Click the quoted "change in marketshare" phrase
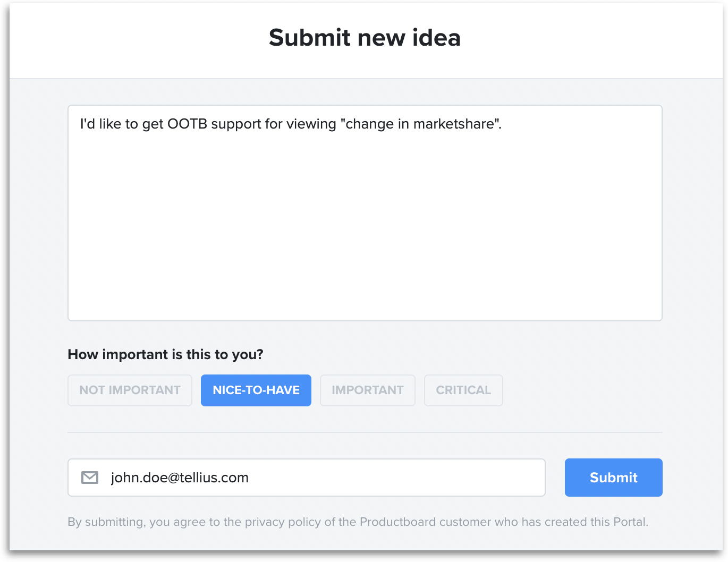This screenshot has height=562, width=728. (x=420, y=124)
